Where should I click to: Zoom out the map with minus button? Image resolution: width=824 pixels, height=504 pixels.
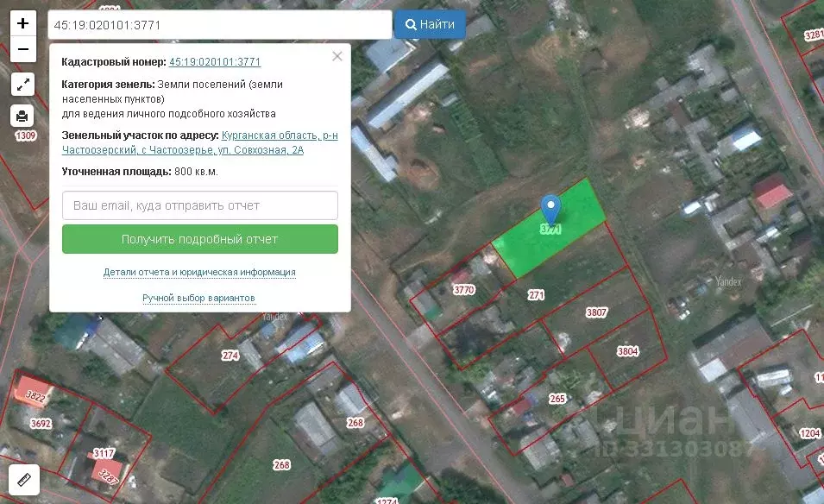pyautogui.click(x=23, y=49)
